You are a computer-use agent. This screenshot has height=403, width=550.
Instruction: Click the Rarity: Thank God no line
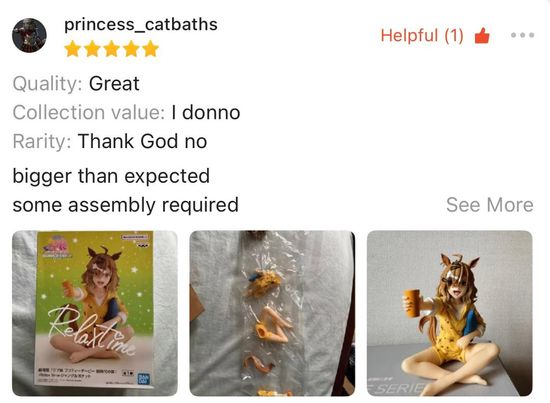click(x=110, y=141)
